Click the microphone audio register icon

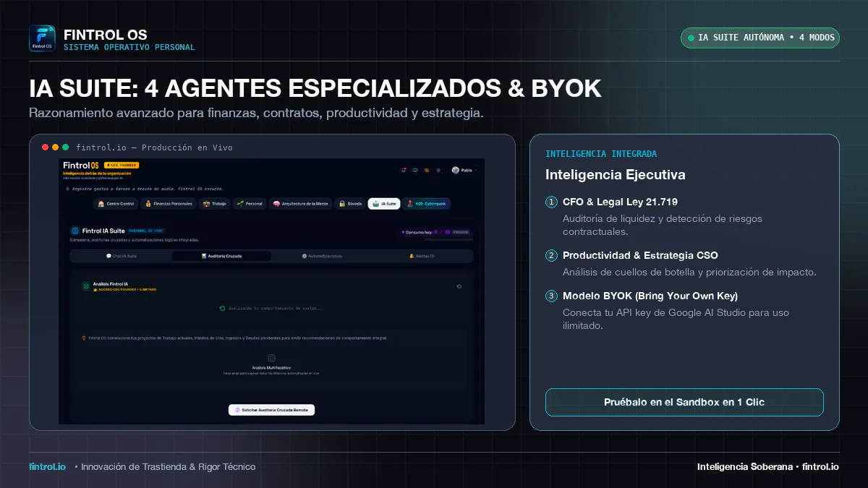pos(67,189)
